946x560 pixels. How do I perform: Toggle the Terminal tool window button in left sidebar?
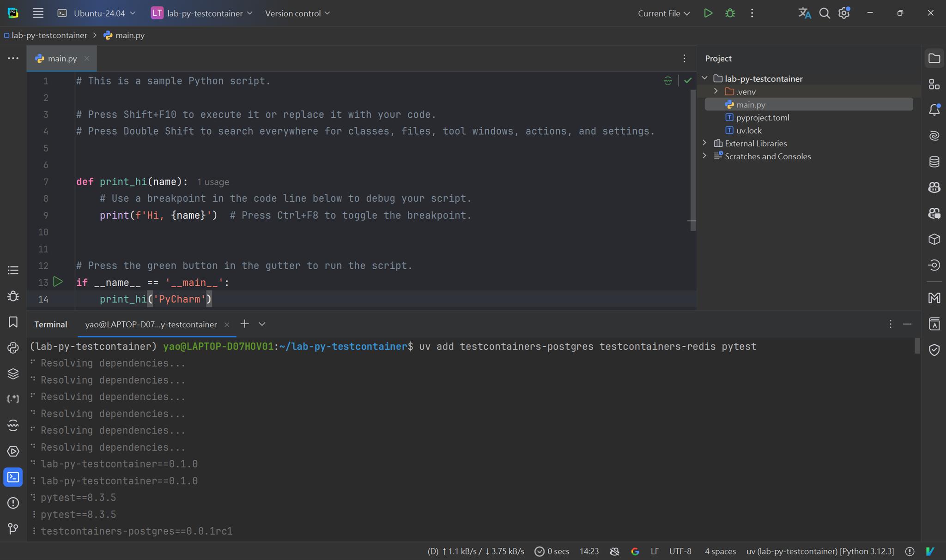pos(13,477)
